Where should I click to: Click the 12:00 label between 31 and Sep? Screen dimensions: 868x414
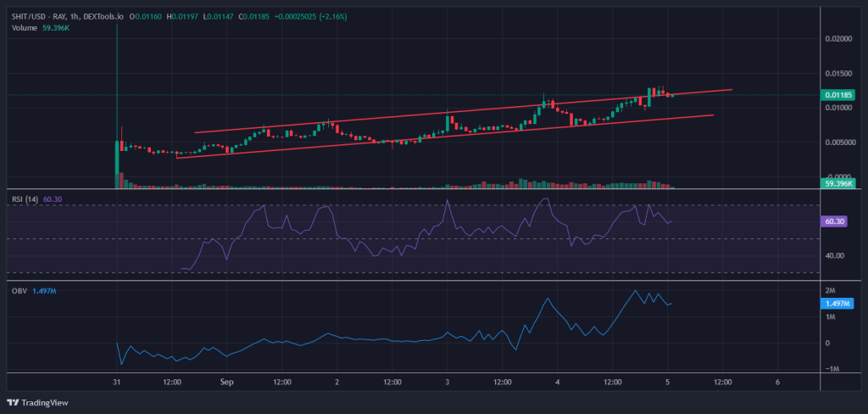click(x=172, y=382)
